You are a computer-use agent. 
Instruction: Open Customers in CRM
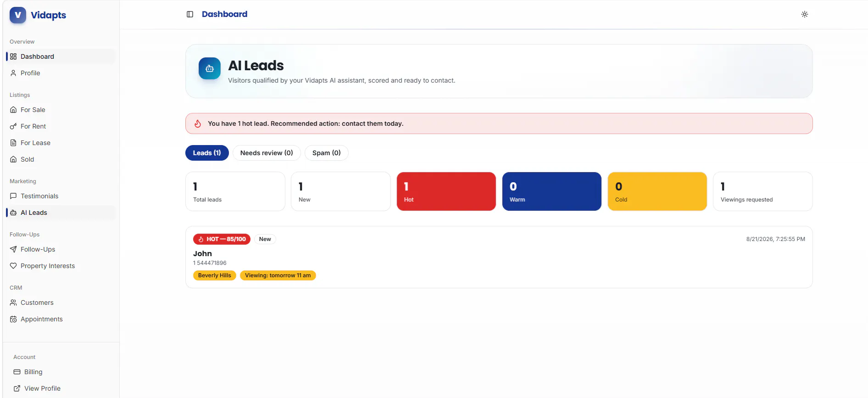pos(61,303)
